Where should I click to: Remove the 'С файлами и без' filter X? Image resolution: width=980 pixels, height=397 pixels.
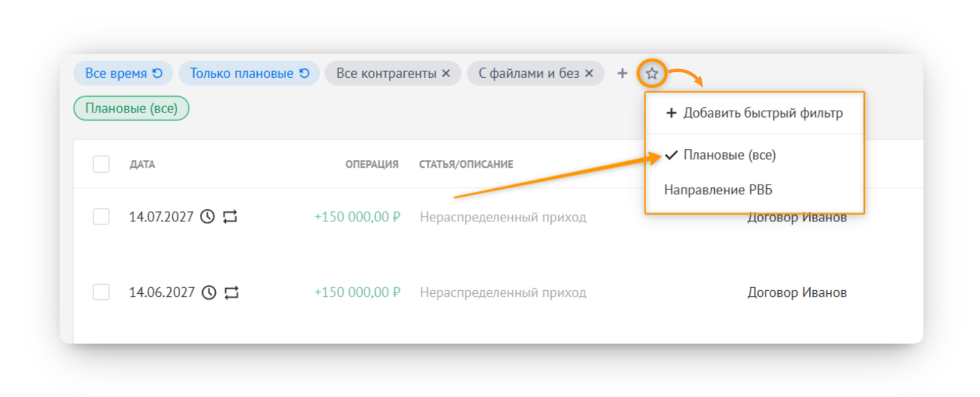pyautogui.click(x=589, y=73)
